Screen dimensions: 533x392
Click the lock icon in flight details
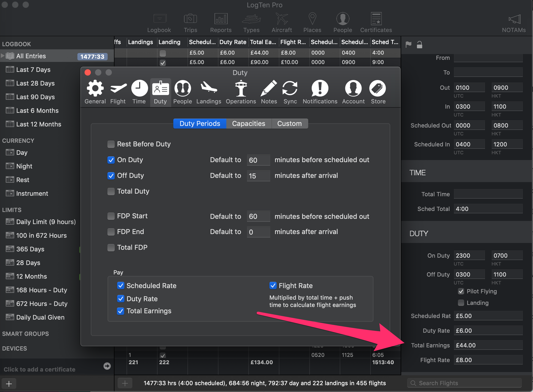(x=420, y=45)
